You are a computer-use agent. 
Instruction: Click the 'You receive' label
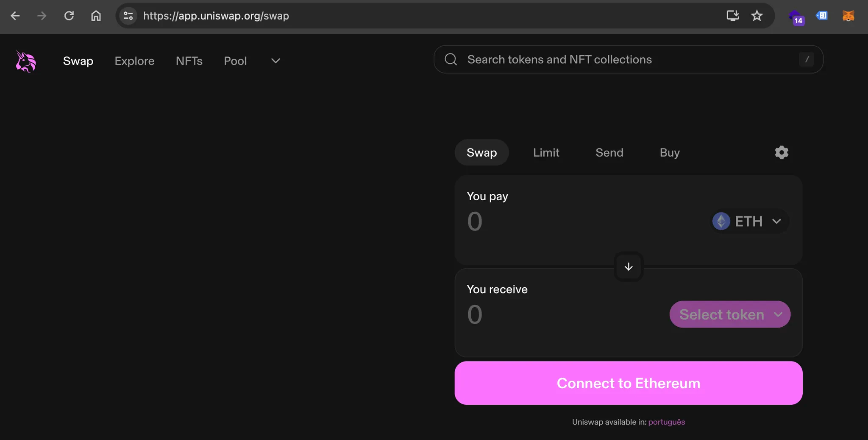point(497,289)
